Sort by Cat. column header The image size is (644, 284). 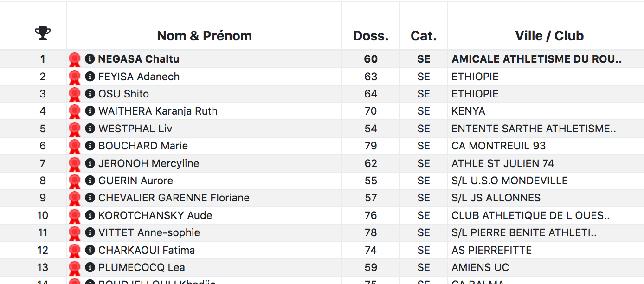coord(424,36)
